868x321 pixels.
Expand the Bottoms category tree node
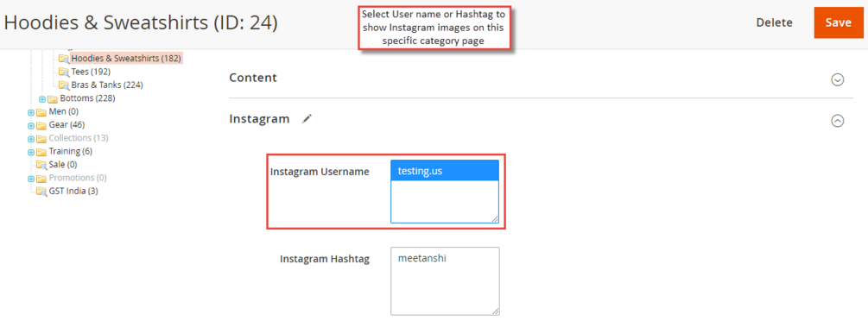[x=42, y=99]
